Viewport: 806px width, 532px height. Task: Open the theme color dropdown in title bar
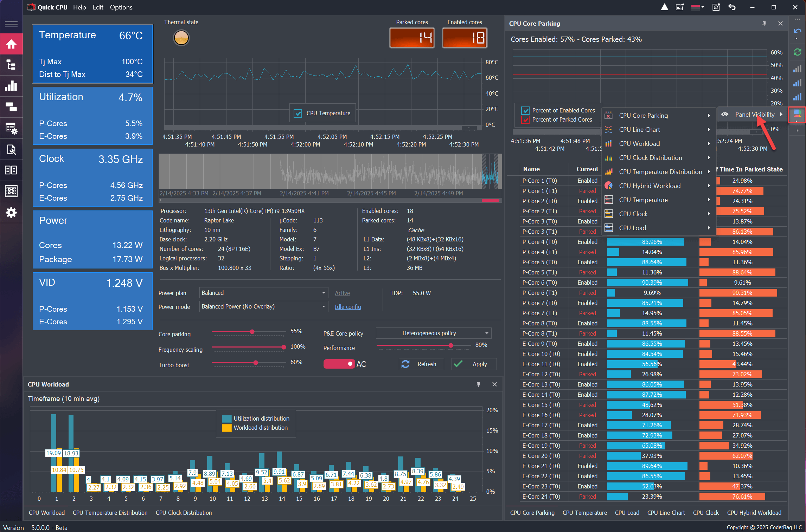[x=698, y=7]
